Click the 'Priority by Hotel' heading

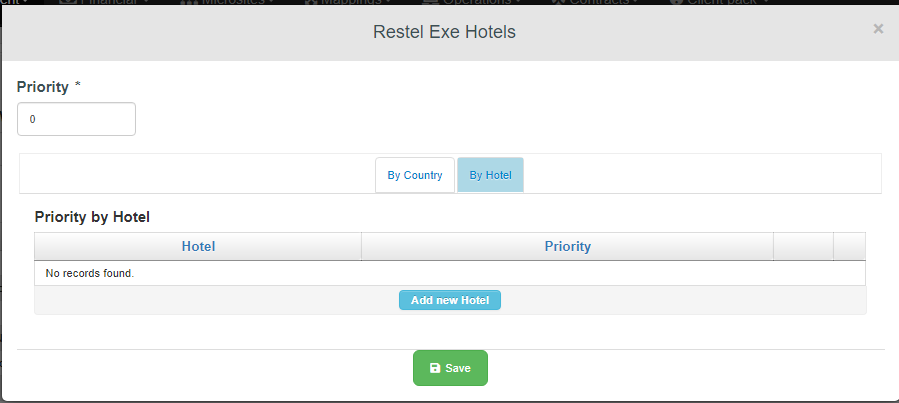tap(92, 216)
